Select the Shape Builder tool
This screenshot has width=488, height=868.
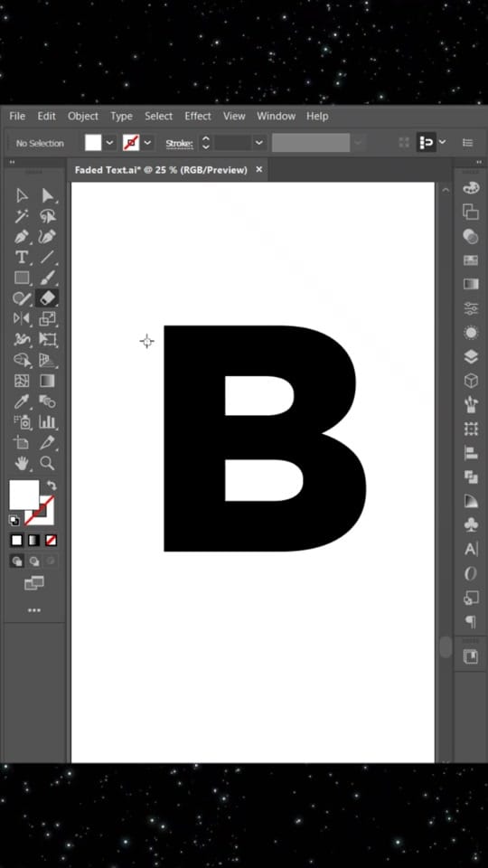coord(22,361)
